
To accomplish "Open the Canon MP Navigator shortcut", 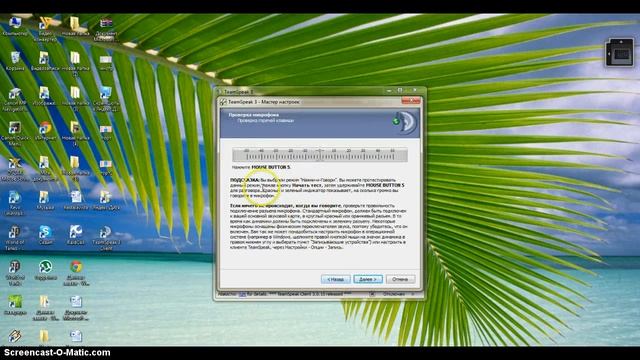I will [x=15, y=99].
